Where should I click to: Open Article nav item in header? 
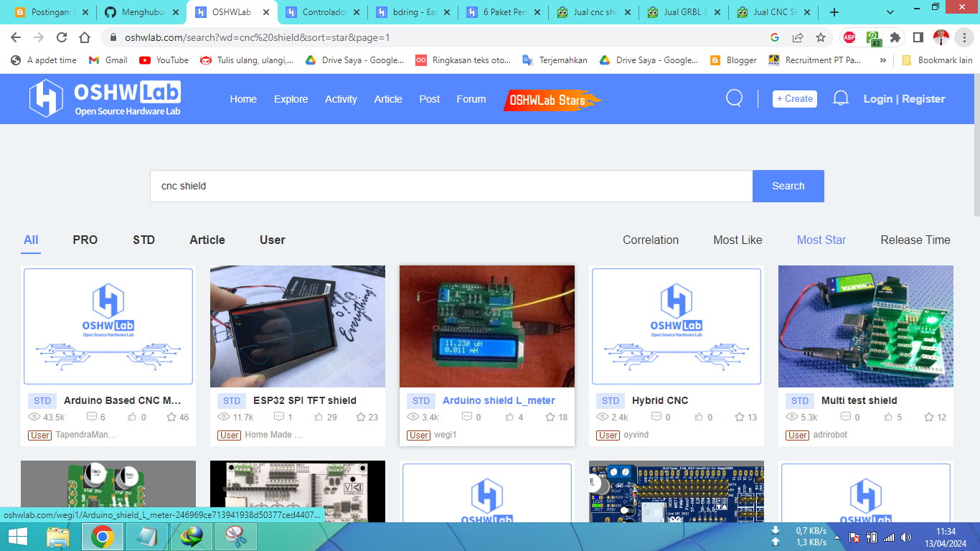point(388,99)
